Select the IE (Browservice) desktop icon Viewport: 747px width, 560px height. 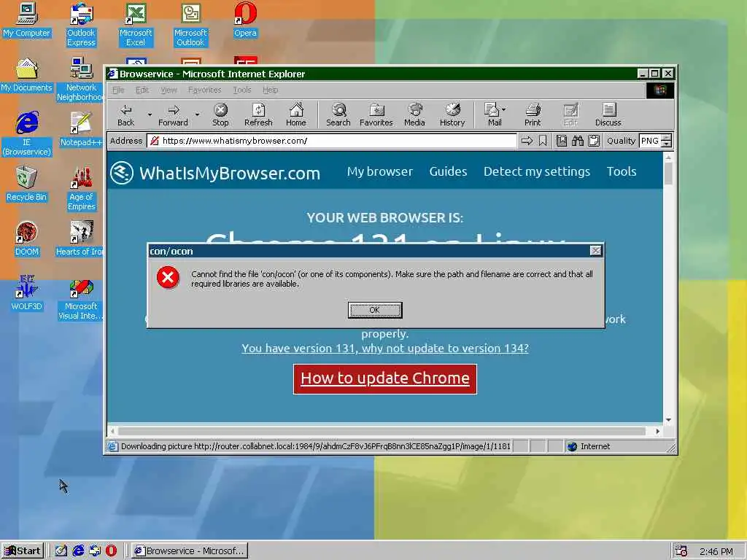pyautogui.click(x=27, y=134)
